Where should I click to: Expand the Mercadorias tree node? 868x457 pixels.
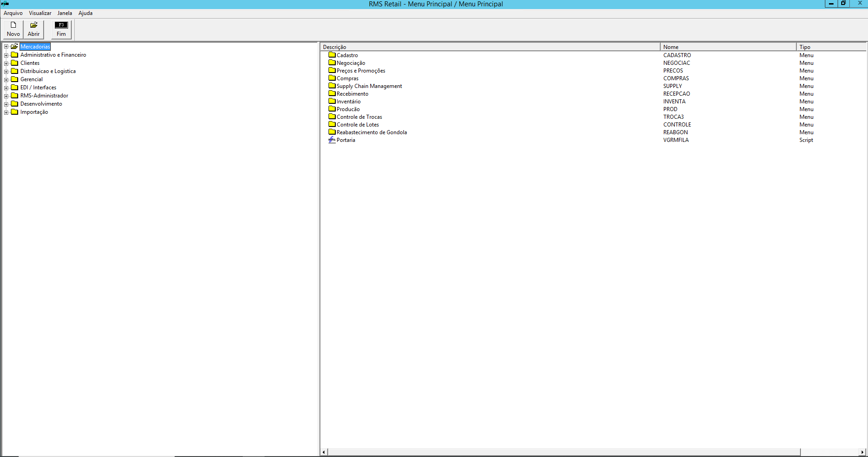coord(6,47)
